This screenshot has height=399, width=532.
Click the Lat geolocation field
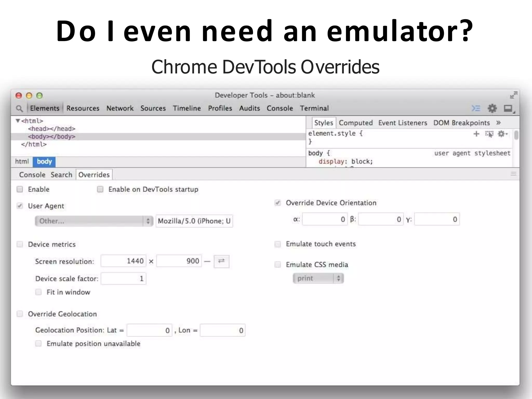(149, 330)
